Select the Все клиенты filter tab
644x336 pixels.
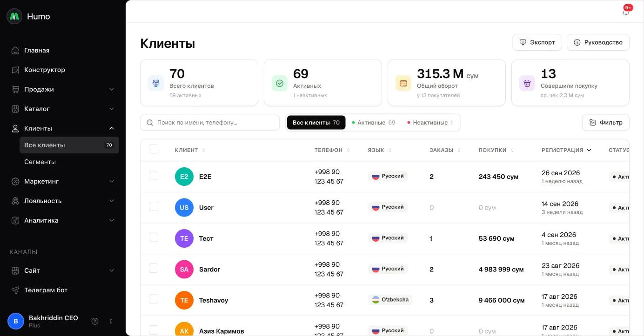(x=316, y=123)
